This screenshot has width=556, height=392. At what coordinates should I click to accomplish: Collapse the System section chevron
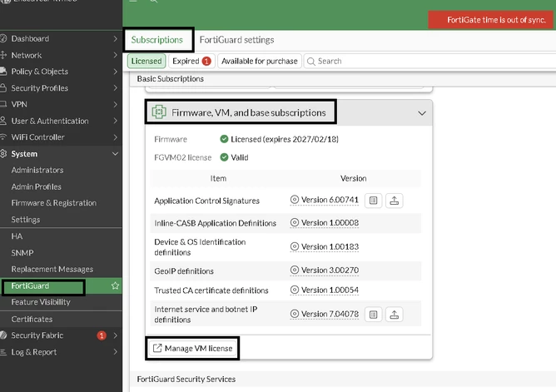point(115,154)
